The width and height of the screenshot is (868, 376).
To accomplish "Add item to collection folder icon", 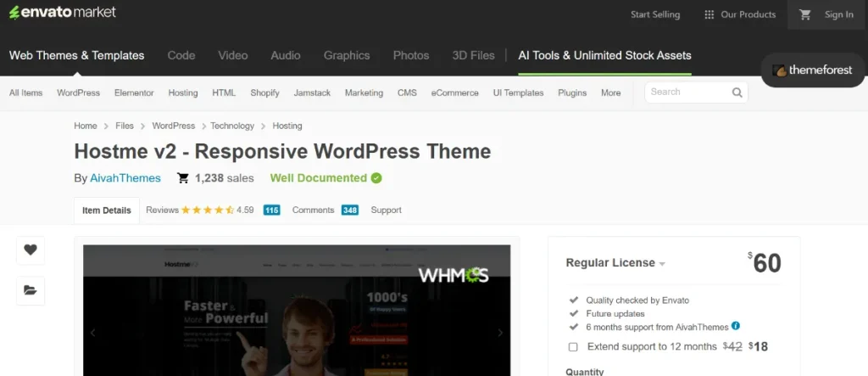I will click(31, 290).
